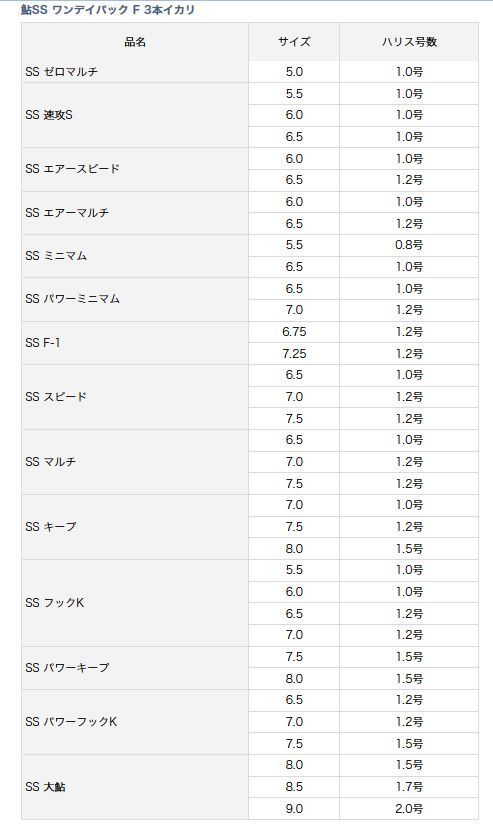493x831 pixels.
Task: Select the SS パワーミニマム product cell
Action: 135,299
